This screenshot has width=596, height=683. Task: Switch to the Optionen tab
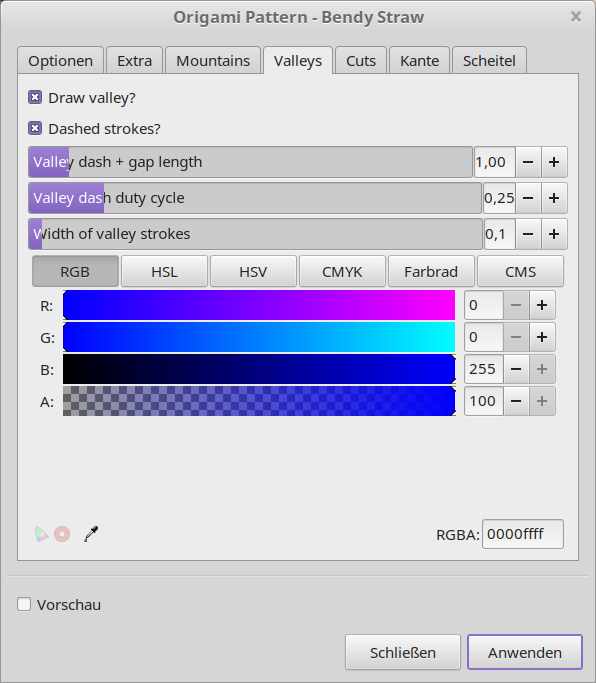click(61, 61)
